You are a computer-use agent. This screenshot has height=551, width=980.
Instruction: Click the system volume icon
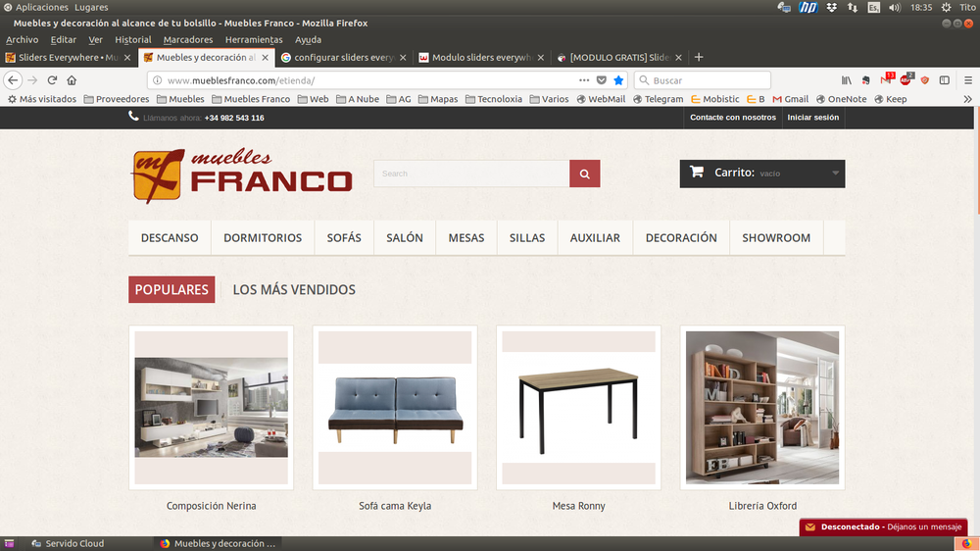pyautogui.click(x=895, y=8)
